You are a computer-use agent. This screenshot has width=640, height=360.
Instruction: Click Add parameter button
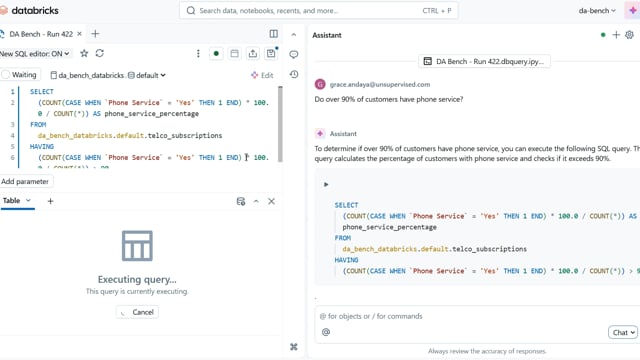[x=25, y=181]
